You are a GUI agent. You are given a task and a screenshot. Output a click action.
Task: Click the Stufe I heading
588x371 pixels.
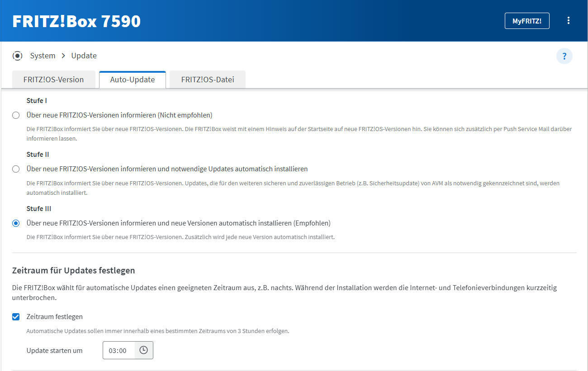tap(37, 101)
